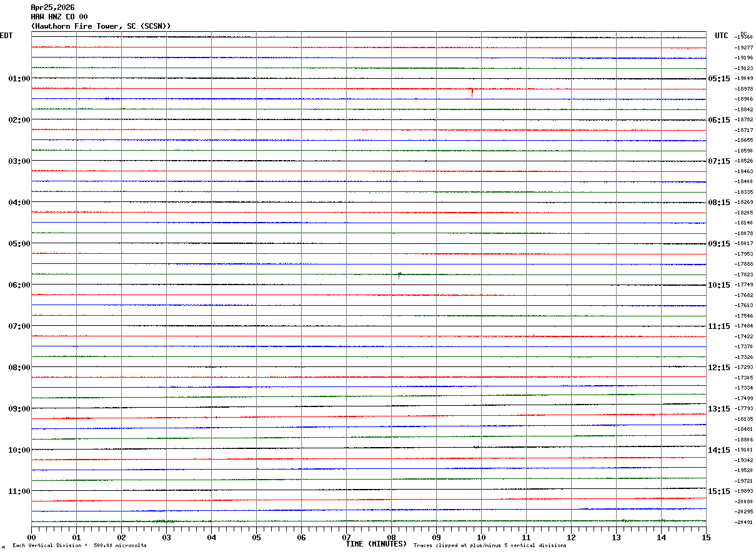Image resolution: width=756 pixels, height=554 pixels.
Task: Click minute 05 on the time axis
Action: click(256, 537)
